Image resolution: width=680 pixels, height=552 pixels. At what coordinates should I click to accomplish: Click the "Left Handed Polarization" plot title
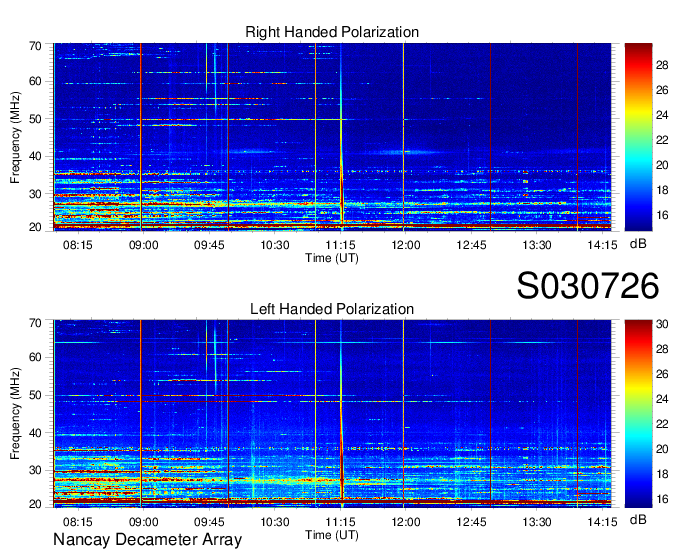[x=332, y=309]
